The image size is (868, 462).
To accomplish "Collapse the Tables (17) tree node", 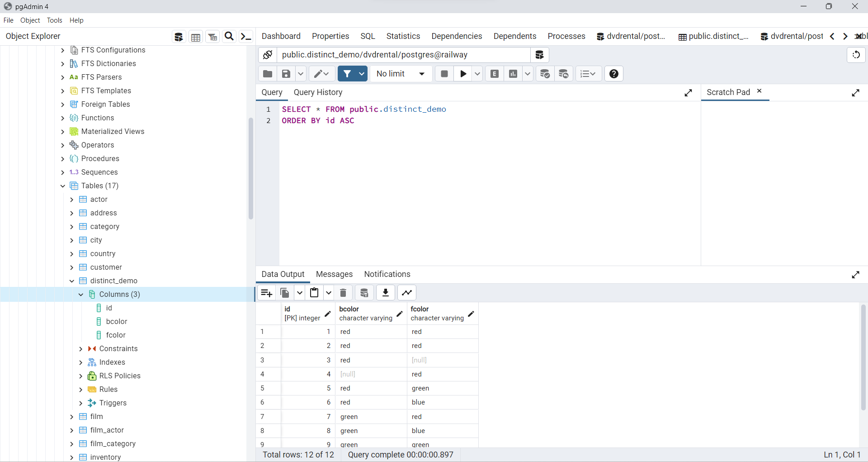I will click(x=63, y=186).
